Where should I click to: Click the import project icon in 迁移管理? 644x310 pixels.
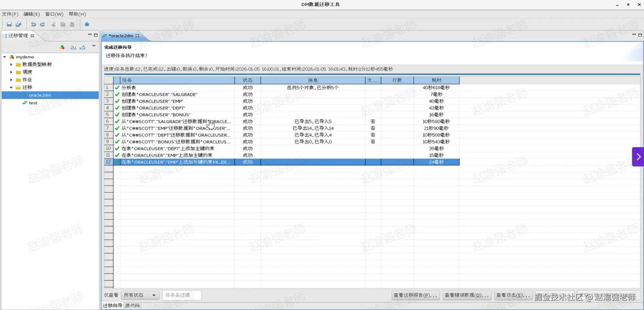click(73, 47)
